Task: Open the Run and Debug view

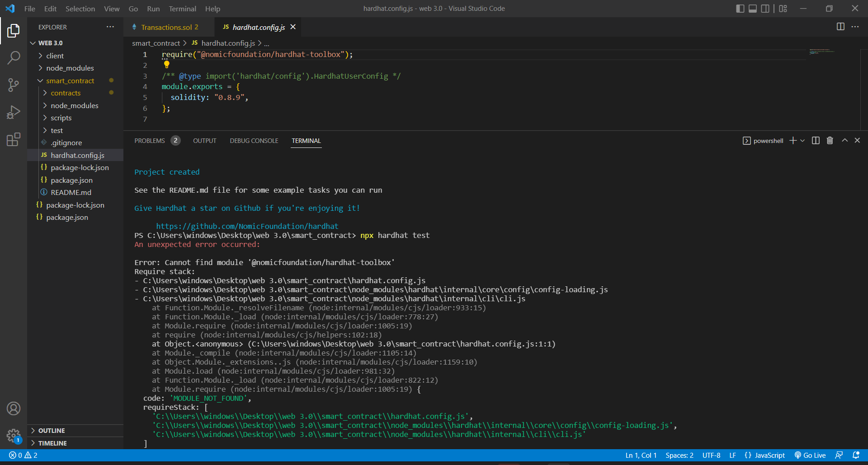Action: click(14, 112)
